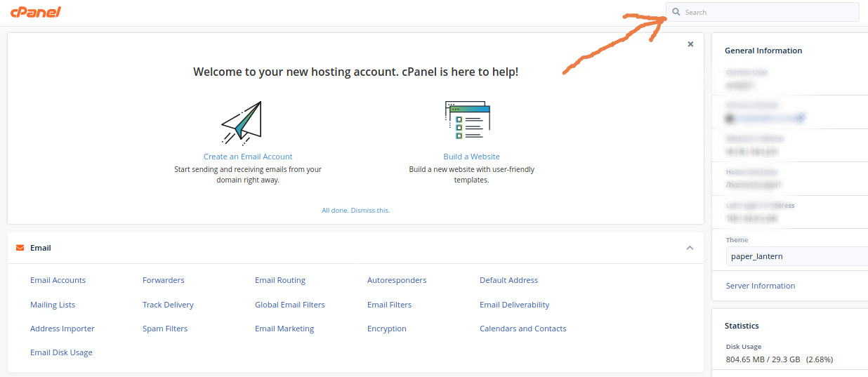Open Track Delivery

pos(168,305)
